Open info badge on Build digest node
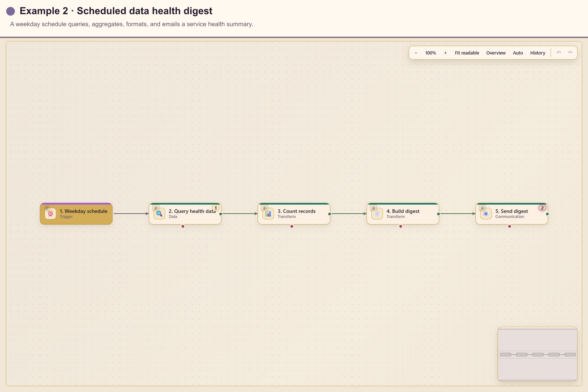Screen dimensions: 588x392 point(373,208)
